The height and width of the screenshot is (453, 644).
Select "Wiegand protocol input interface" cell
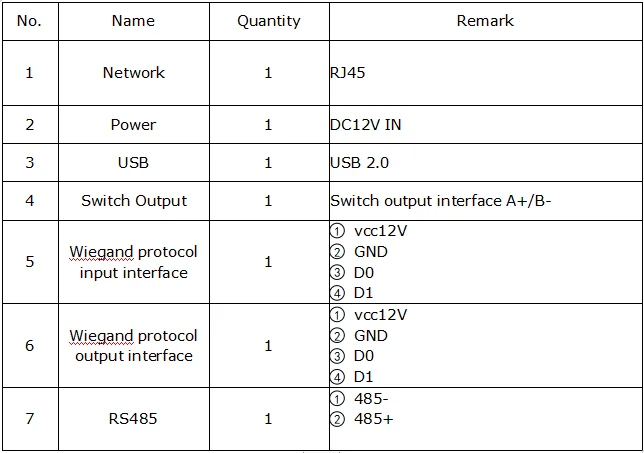(133, 262)
